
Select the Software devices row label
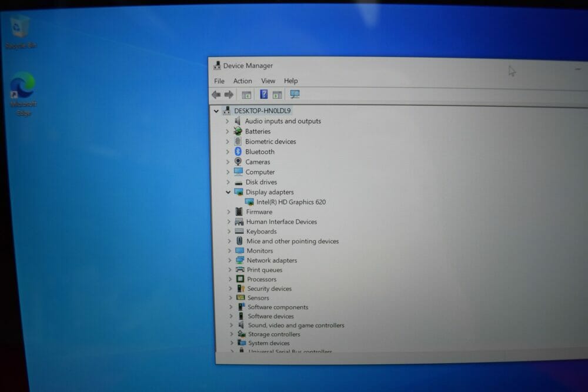click(270, 316)
